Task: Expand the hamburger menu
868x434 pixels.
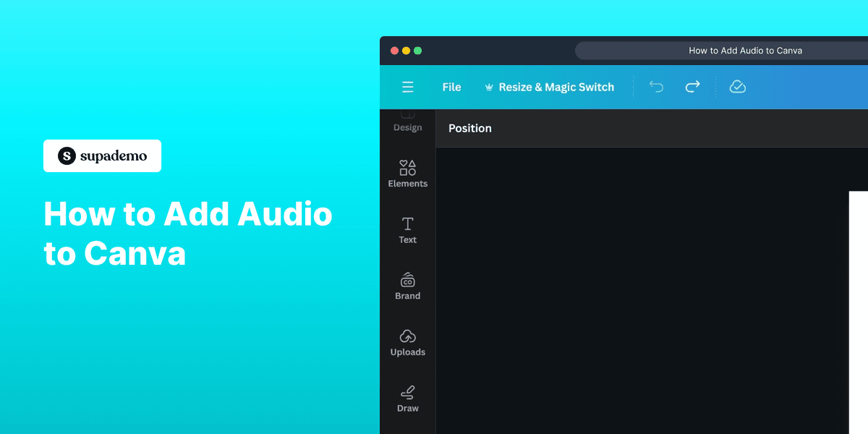Action: (408, 87)
